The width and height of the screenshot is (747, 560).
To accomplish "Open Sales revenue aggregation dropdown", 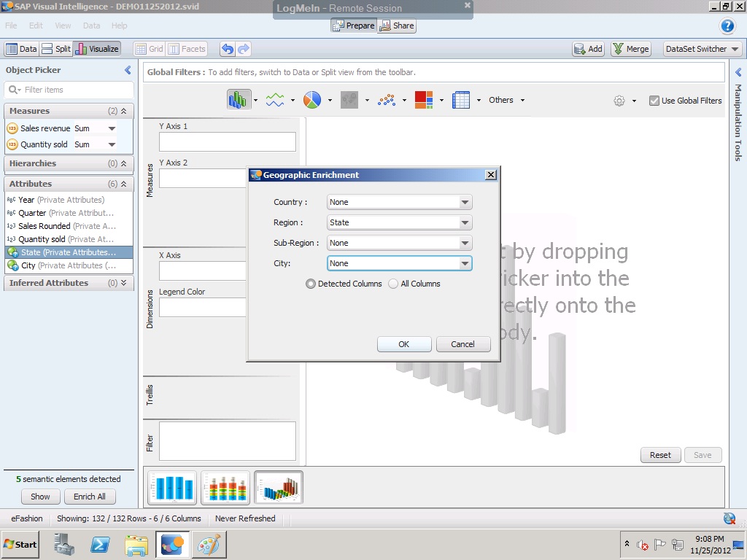I will tap(112, 128).
